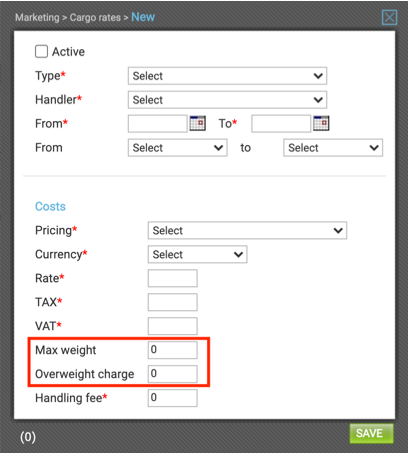The width and height of the screenshot is (409, 453).
Task: Open the To date calendar picker
Action: point(321,123)
